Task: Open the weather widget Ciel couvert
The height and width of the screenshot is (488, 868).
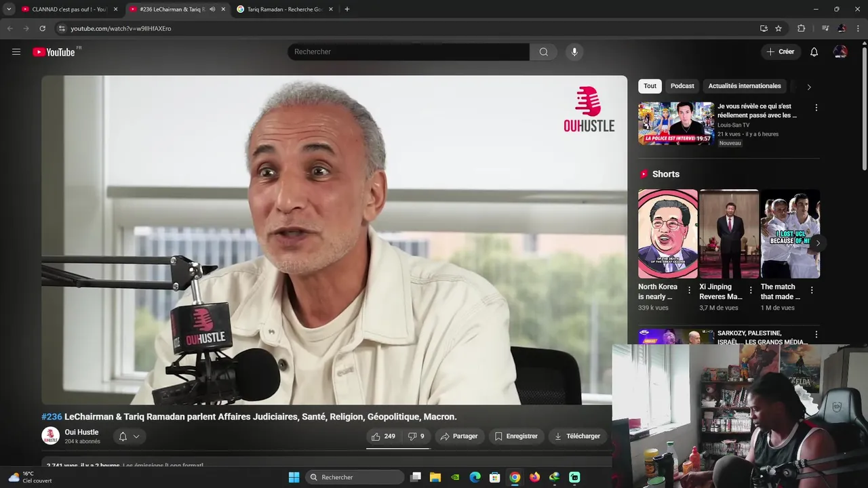Action: click(30, 477)
